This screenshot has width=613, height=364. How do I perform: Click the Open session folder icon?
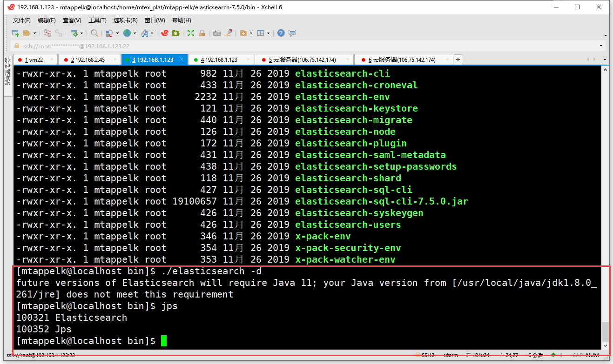point(27,33)
